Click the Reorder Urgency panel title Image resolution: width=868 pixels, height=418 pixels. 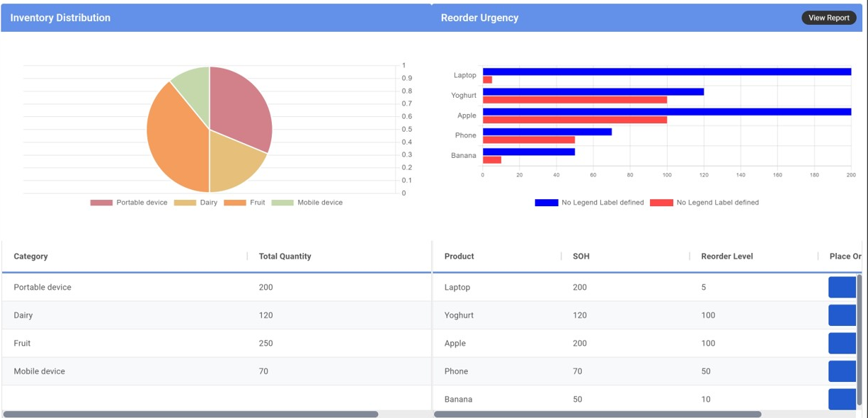click(479, 18)
